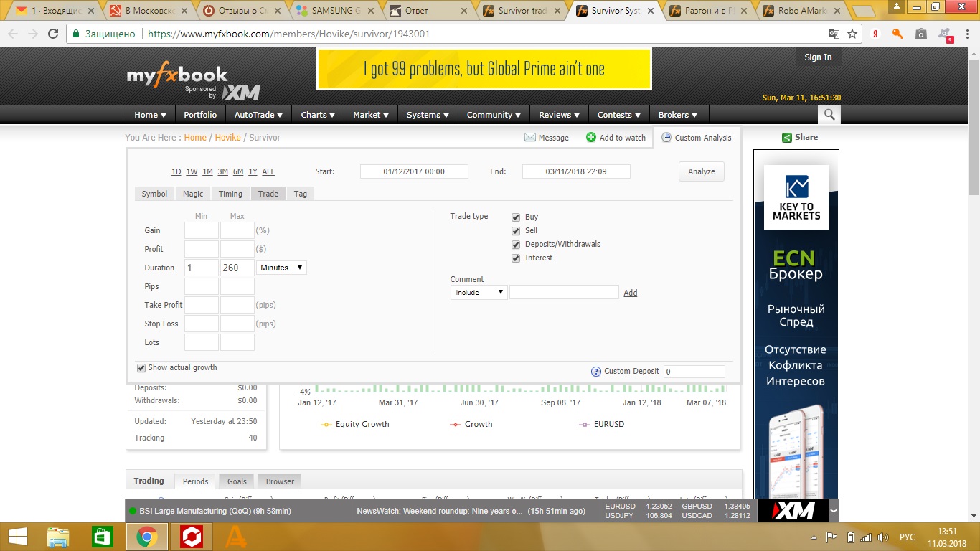
Task: Click the search magnifier icon in navbar
Action: pos(829,115)
